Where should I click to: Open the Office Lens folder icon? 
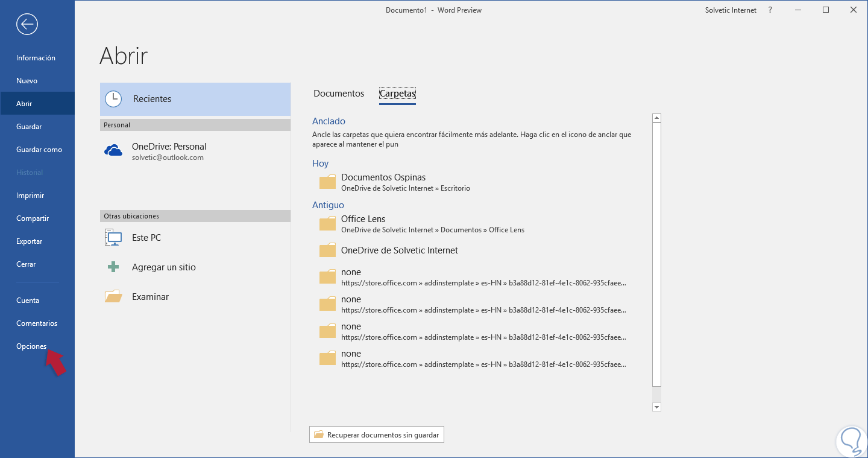pos(327,223)
